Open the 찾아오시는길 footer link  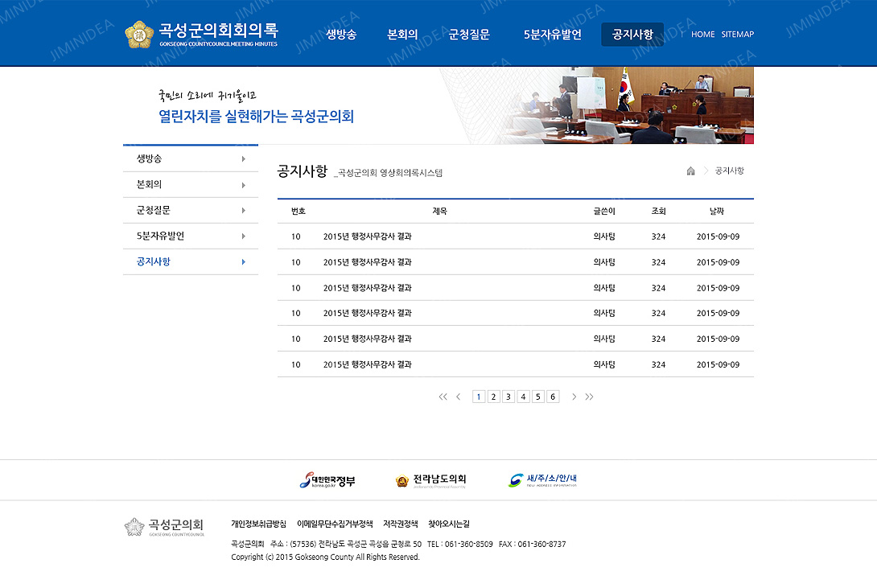point(449,524)
